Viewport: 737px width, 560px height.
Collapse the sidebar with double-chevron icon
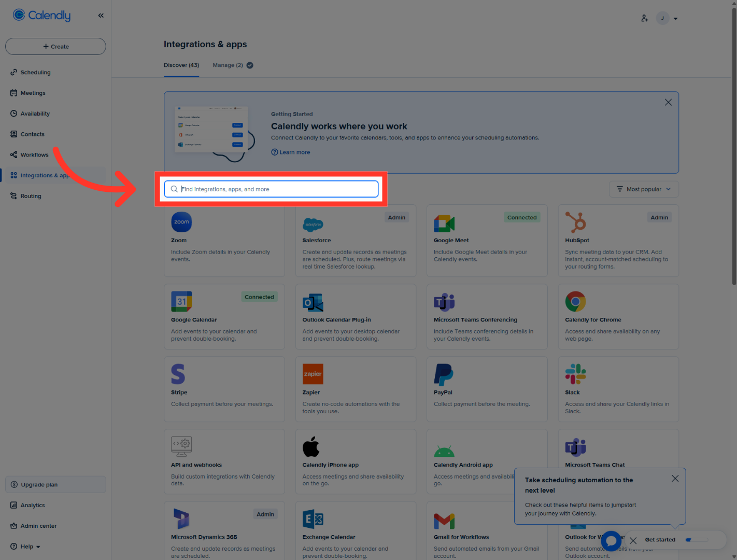click(101, 16)
